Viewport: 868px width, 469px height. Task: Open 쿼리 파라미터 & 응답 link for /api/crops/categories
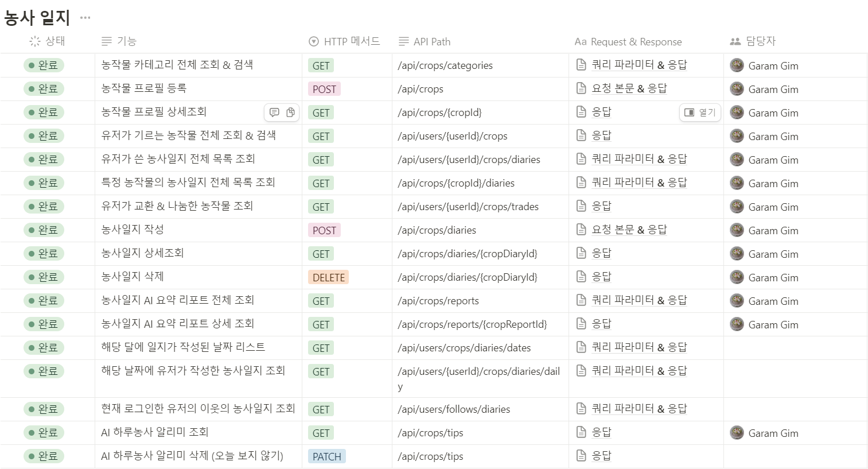tap(639, 65)
